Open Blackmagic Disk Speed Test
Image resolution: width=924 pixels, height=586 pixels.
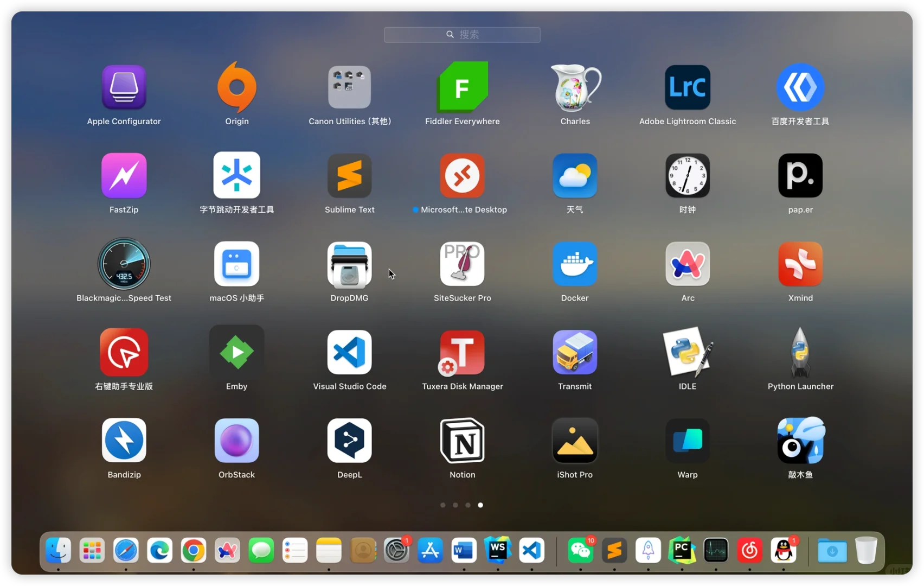(124, 264)
